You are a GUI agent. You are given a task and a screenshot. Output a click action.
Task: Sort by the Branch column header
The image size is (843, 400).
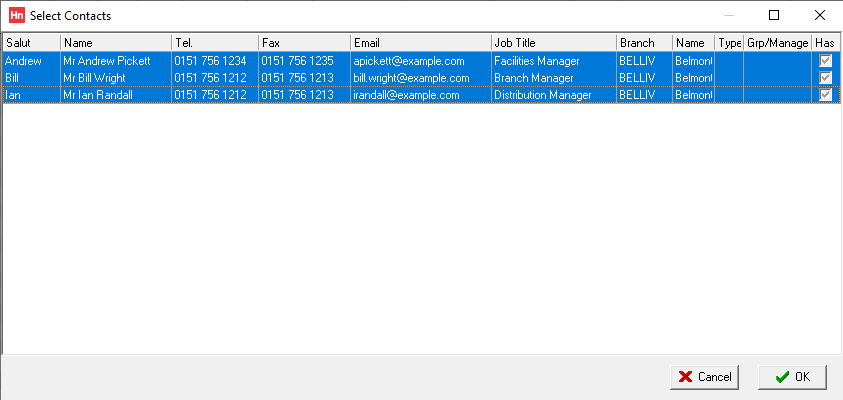pos(644,43)
